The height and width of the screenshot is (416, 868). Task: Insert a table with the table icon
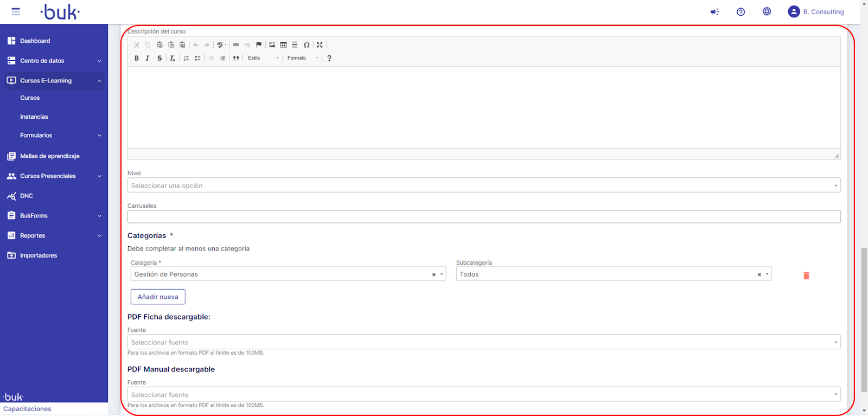[283, 45]
